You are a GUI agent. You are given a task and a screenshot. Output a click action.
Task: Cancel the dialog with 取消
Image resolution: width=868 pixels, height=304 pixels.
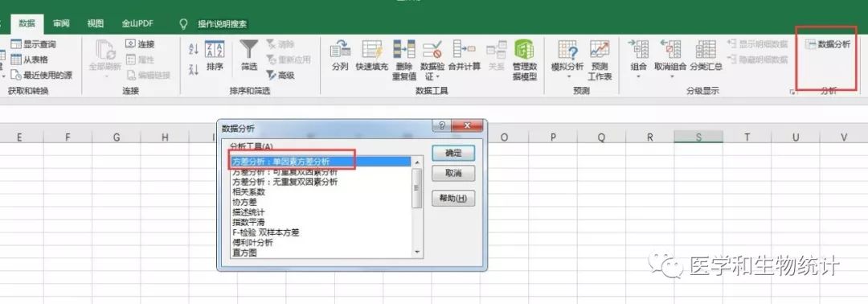(452, 174)
